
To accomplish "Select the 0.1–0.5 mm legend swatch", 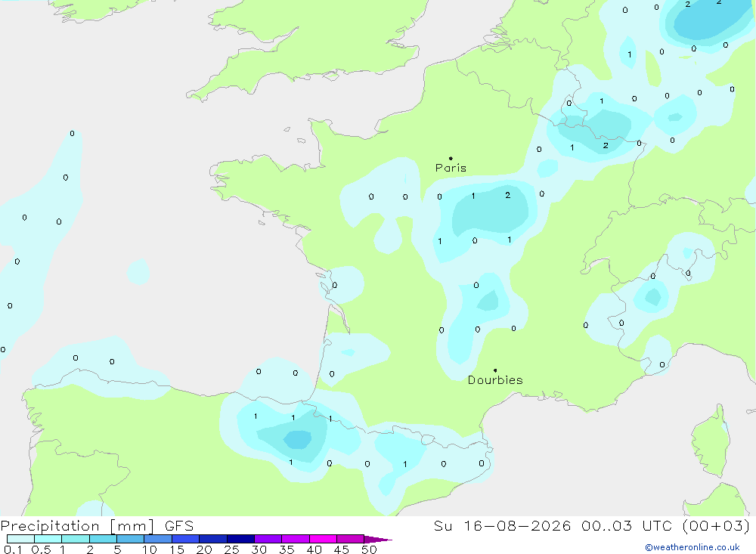I will coord(20,539).
